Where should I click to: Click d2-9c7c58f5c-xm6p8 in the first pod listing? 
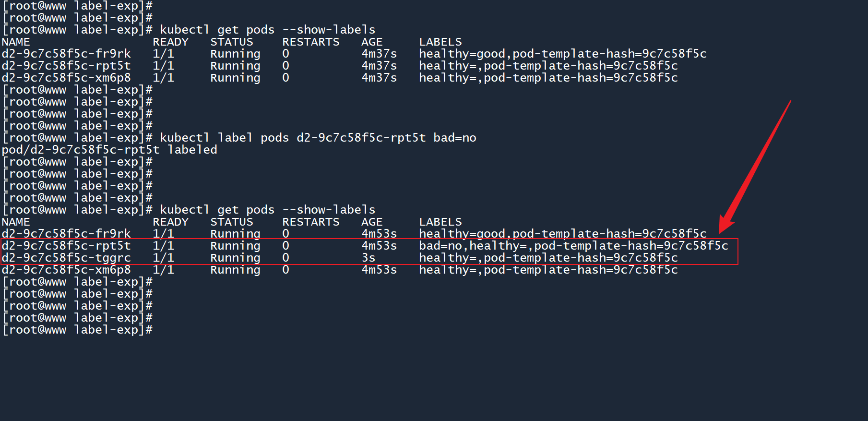[66, 78]
